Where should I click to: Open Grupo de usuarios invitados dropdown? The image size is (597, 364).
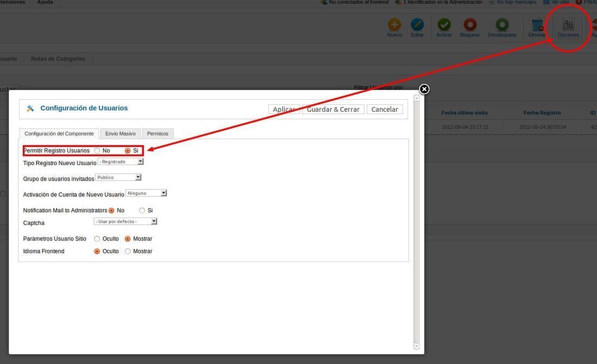pyautogui.click(x=118, y=177)
